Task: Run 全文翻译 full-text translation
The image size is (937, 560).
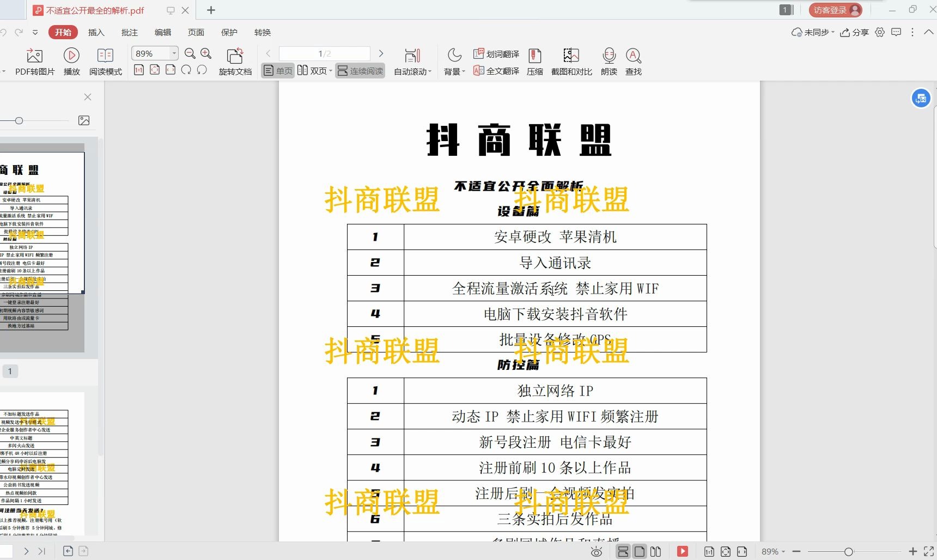Action: [496, 71]
